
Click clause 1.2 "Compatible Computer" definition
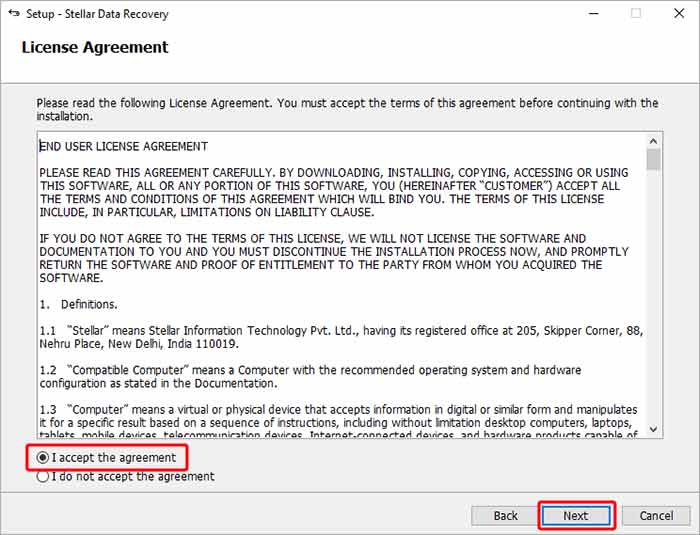[310, 376]
